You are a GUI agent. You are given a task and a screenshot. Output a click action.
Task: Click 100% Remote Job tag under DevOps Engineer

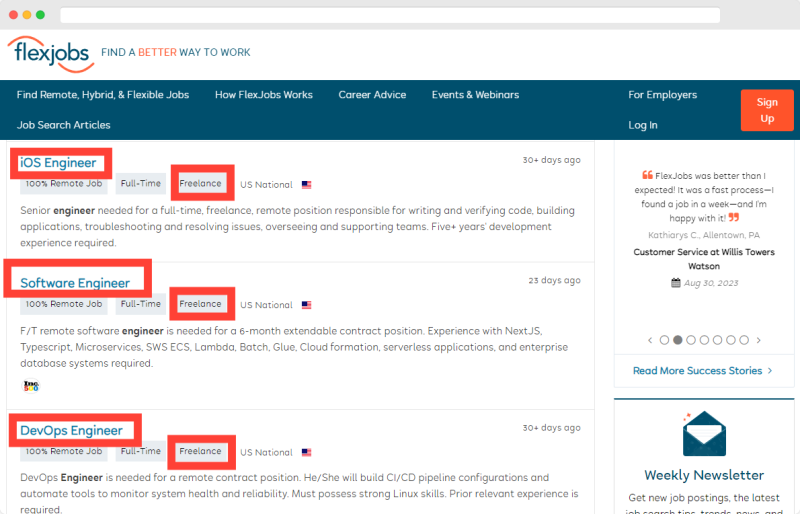tap(64, 451)
